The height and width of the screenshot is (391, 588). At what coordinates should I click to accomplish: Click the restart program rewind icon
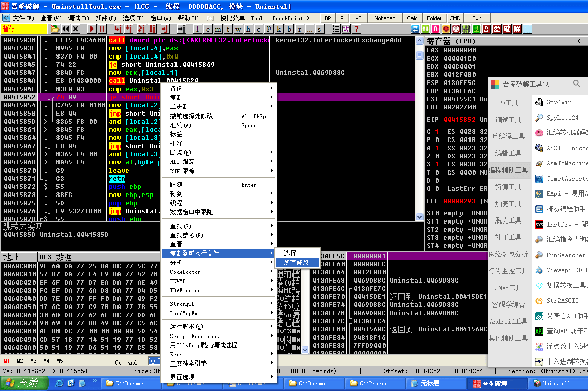[66, 29]
